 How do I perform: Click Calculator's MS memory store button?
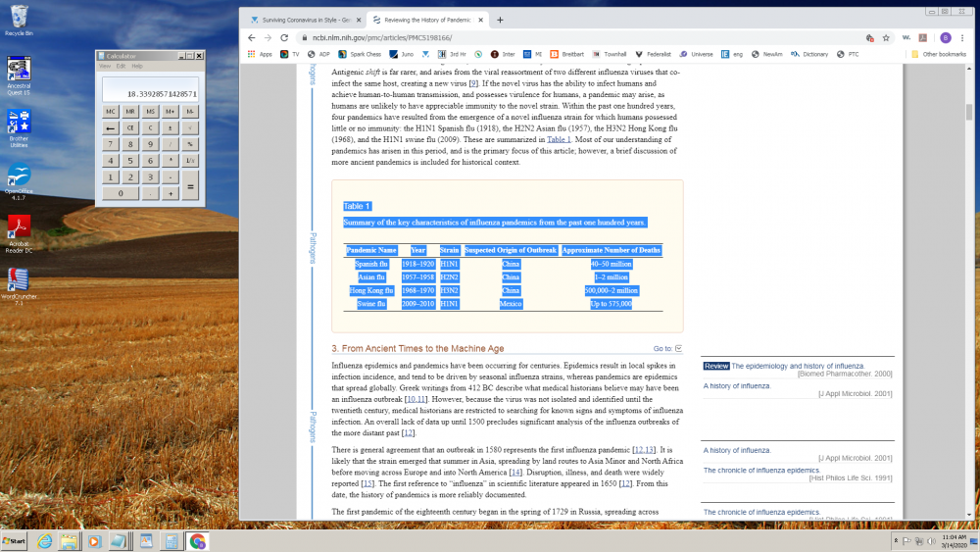coord(150,111)
